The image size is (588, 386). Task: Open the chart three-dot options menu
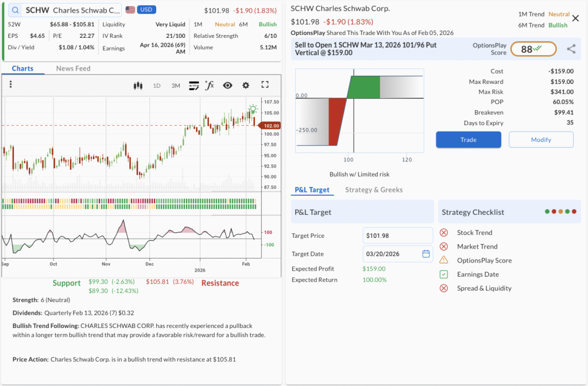click(10, 85)
